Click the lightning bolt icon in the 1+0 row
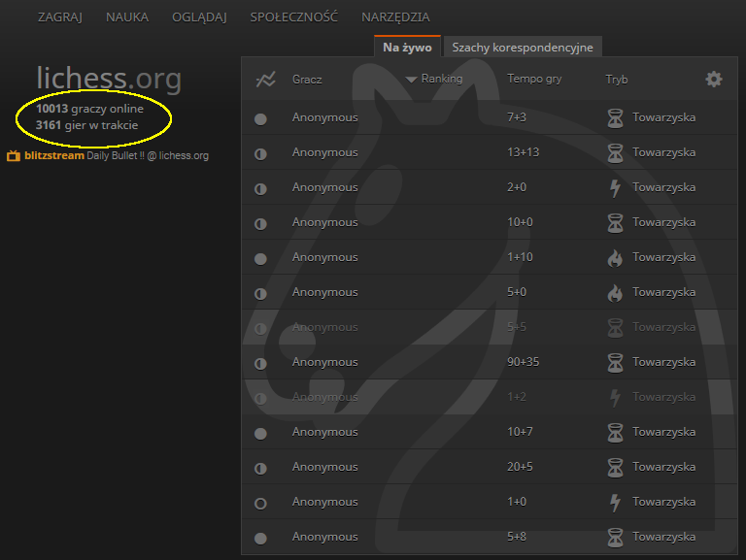This screenshot has width=746, height=560. [x=615, y=503]
